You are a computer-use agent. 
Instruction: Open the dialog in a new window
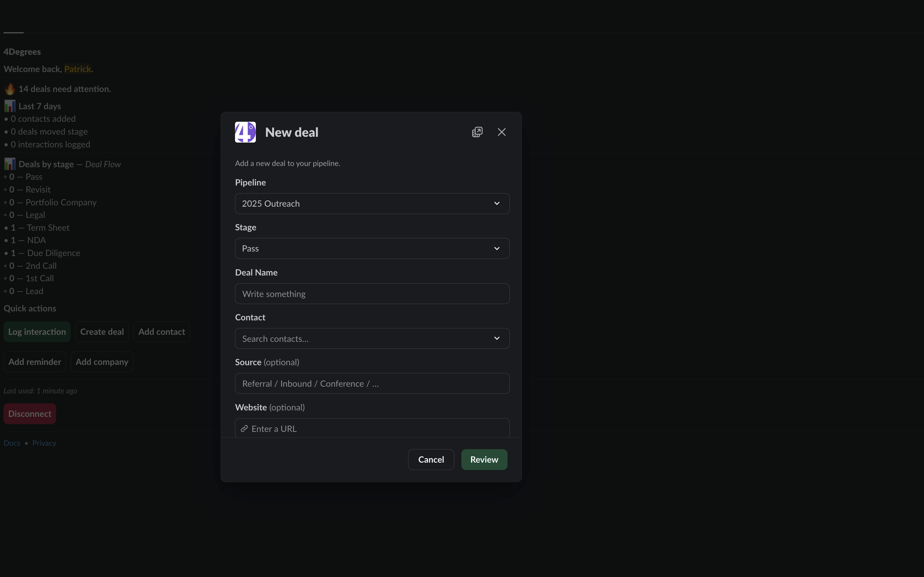tap(477, 132)
